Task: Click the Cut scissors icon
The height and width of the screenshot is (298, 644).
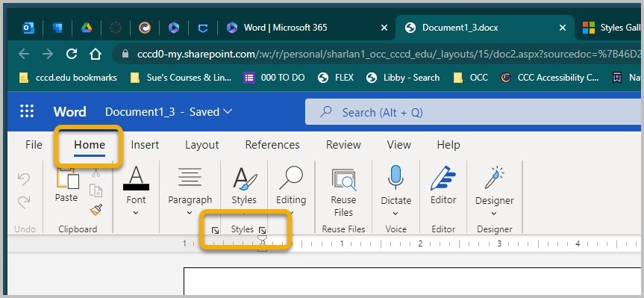Action: point(96,173)
